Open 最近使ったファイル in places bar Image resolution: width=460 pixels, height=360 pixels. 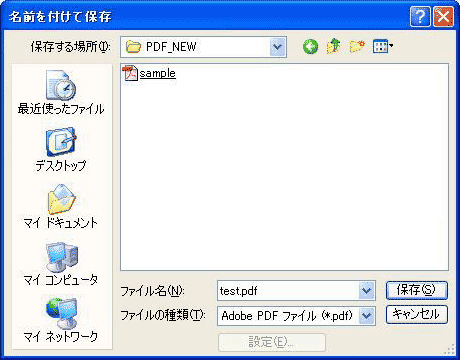pos(61,92)
